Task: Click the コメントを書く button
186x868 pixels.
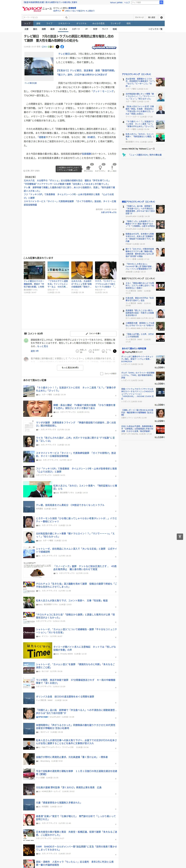Action: [x=93, y=333]
